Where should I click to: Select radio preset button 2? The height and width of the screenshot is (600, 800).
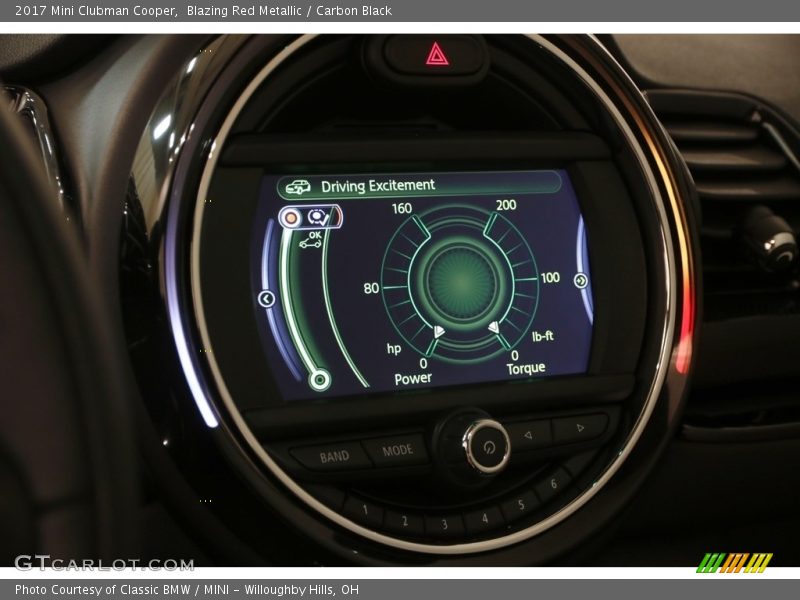pos(404,521)
